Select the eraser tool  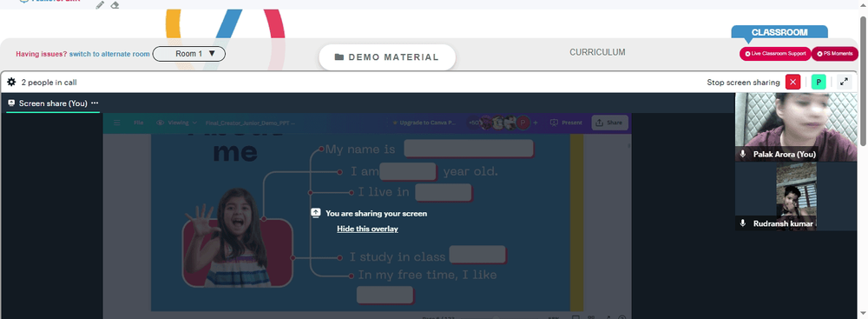115,5
